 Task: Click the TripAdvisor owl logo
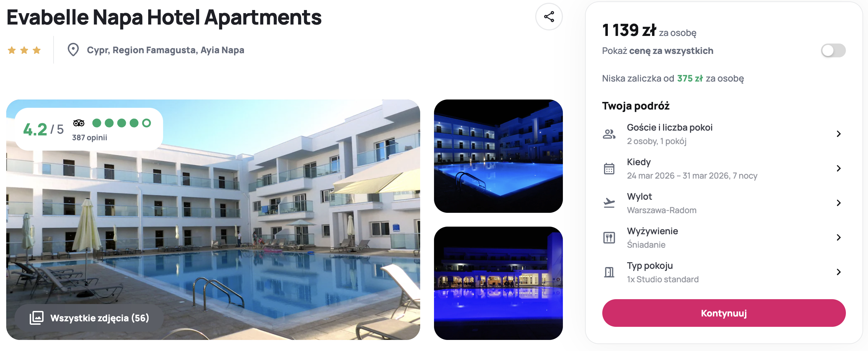click(x=79, y=123)
